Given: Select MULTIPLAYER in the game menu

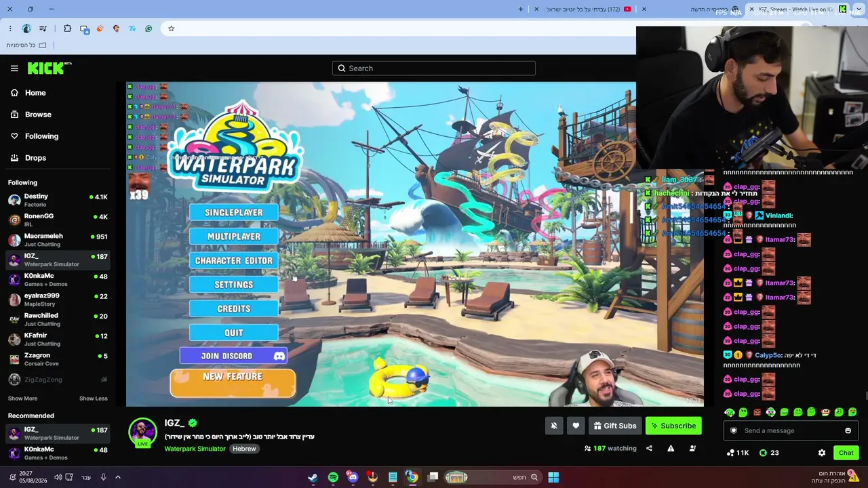Looking at the screenshot, I should 234,237.
